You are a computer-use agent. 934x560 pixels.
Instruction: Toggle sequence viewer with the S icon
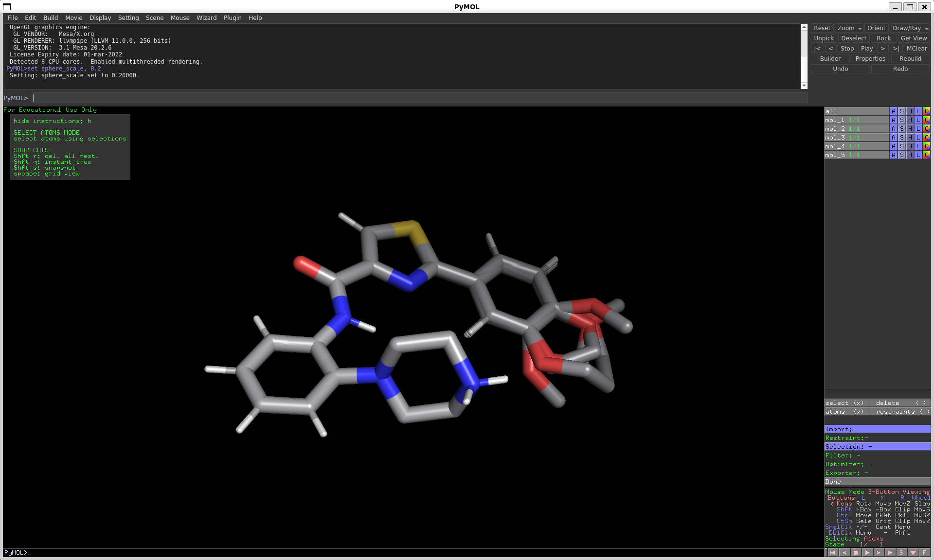coord(901,553)
